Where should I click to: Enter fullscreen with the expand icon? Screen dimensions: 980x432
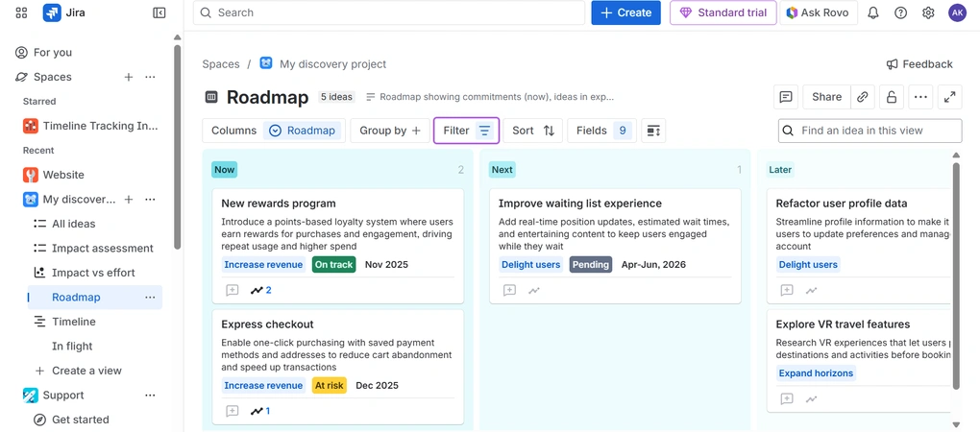point(949,97)
